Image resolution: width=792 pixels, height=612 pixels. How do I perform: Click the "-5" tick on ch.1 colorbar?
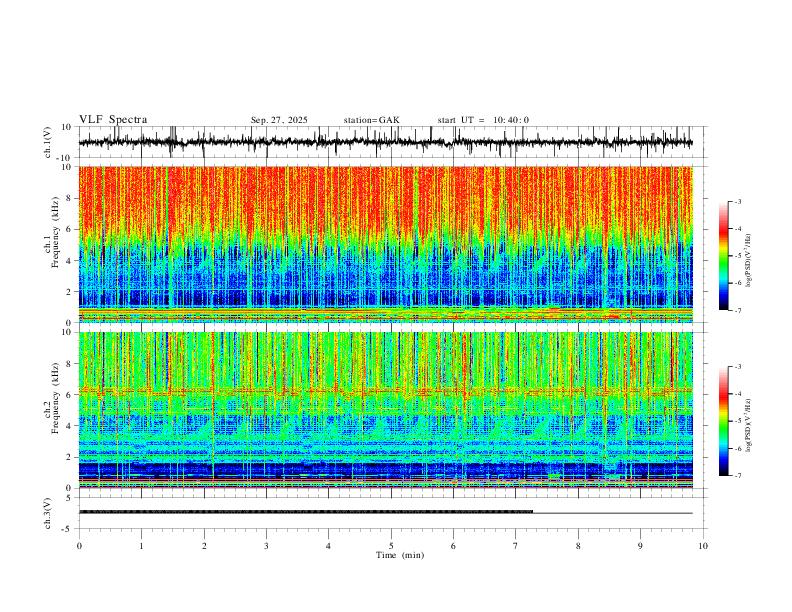tap(737, 256)
